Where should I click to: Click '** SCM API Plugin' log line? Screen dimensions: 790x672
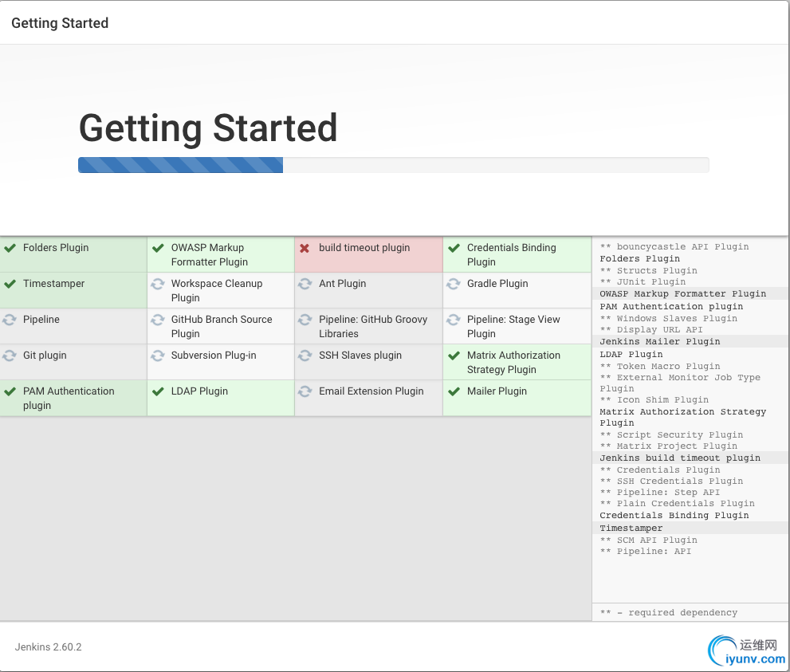point(648,540)
